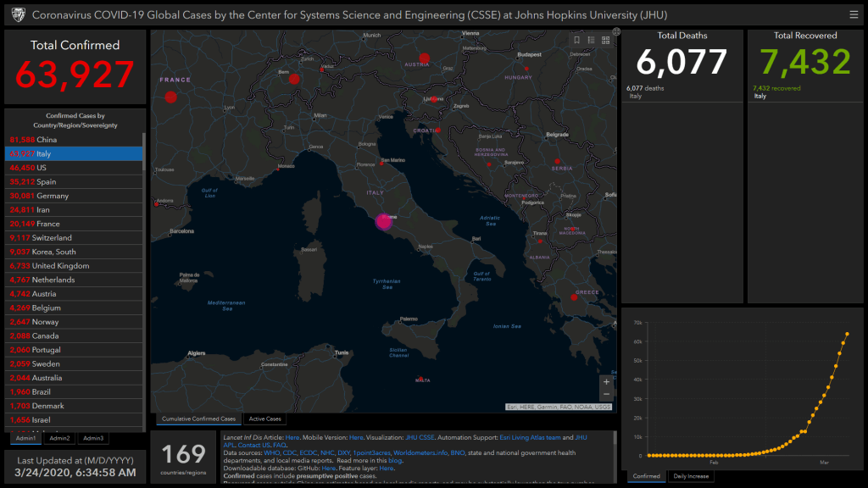Open the blog link

(395, 460)
